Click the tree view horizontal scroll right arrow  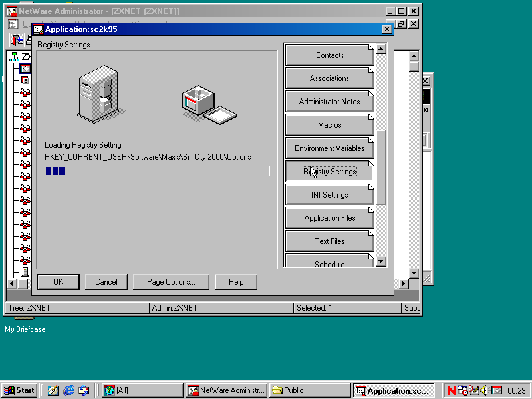(x=404, y=283)
